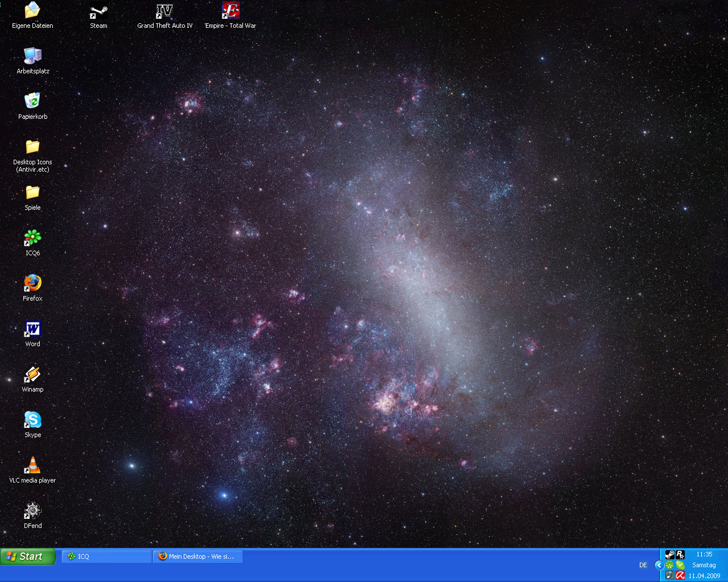Image resolution: width=728 pixels, height=582 pixels.
Task: Click the Avira red umbrella tray icon
Action: 680,575
